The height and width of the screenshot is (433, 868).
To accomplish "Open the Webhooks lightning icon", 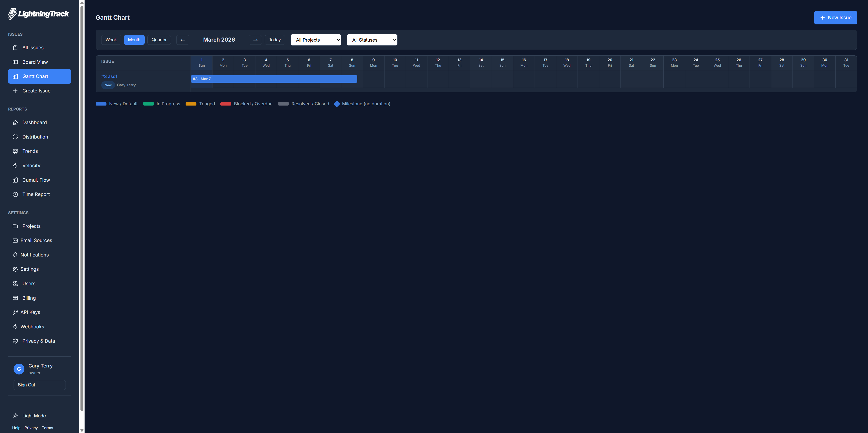I will click(x=16, y=327).
